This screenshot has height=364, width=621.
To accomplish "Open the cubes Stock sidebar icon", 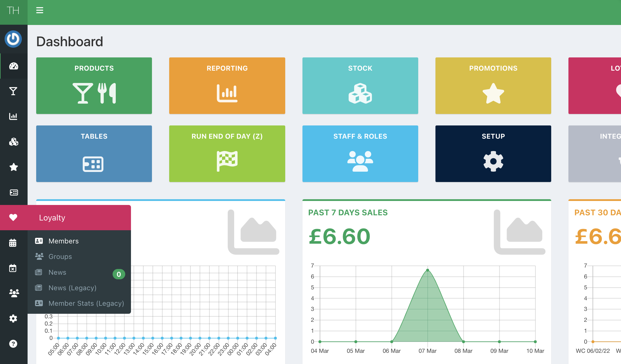I will (x=14, y=142).
